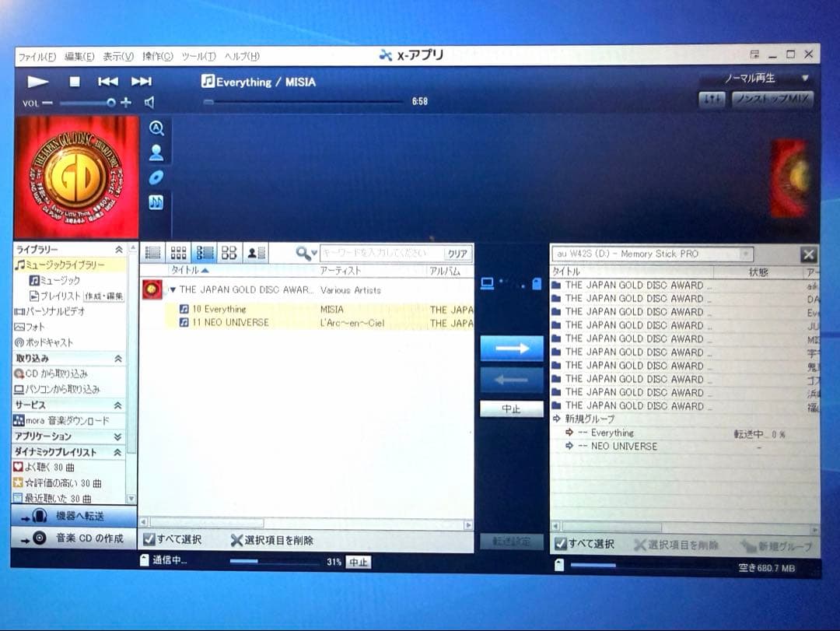
Task: Select the track 10 Everything row
Action: pyautogui.click(x=320, y=310)
